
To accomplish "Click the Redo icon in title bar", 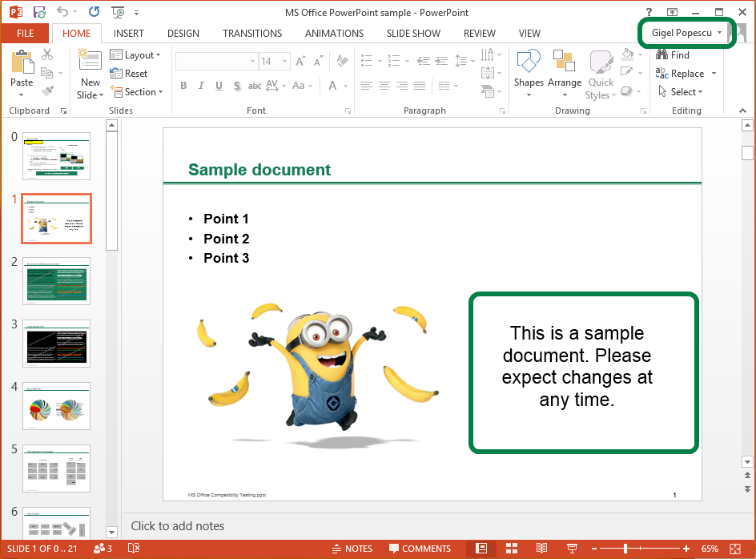I will pyautogui.click(x=94, y=11).
